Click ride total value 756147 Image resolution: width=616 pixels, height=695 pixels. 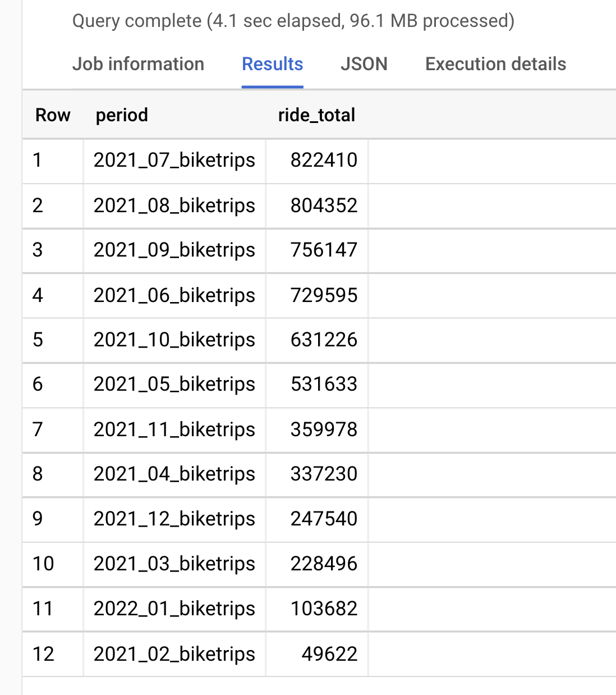click(x=324, y=250)
